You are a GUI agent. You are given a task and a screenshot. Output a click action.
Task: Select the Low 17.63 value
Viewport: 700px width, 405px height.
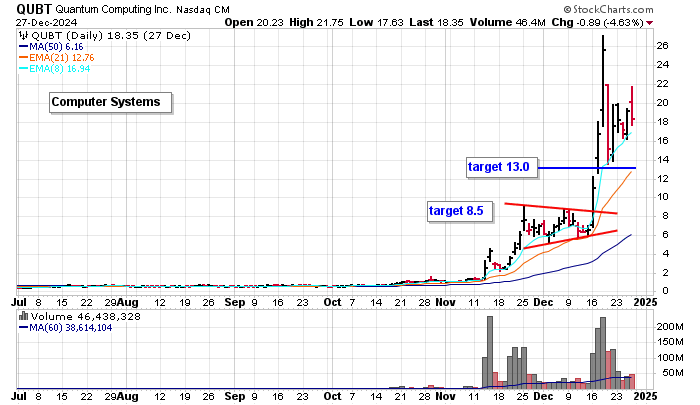point(376,22)
